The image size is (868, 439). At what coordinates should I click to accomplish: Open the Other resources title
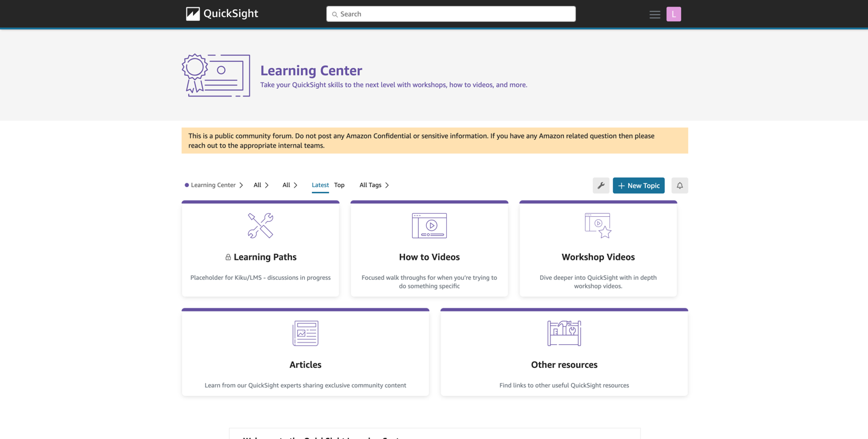point(565,365)
